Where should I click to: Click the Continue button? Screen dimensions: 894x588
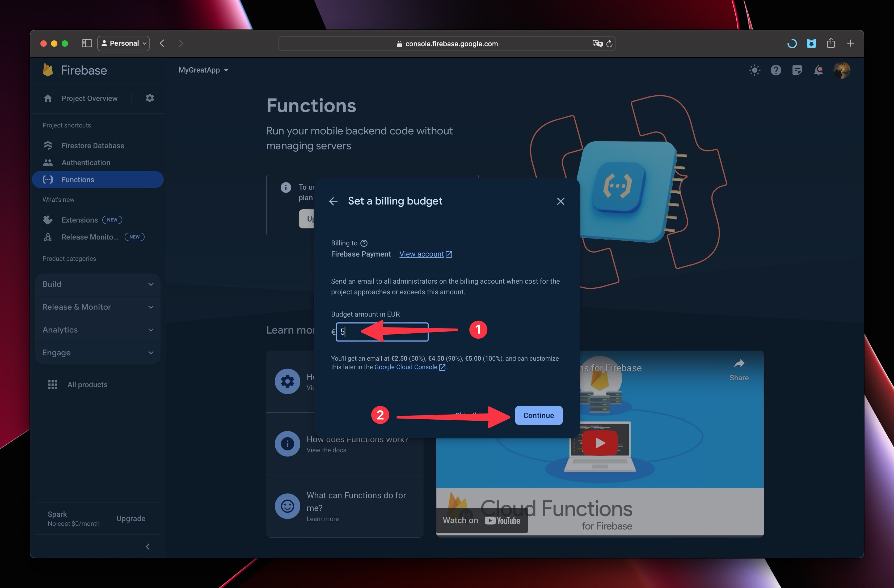[538, 415]
